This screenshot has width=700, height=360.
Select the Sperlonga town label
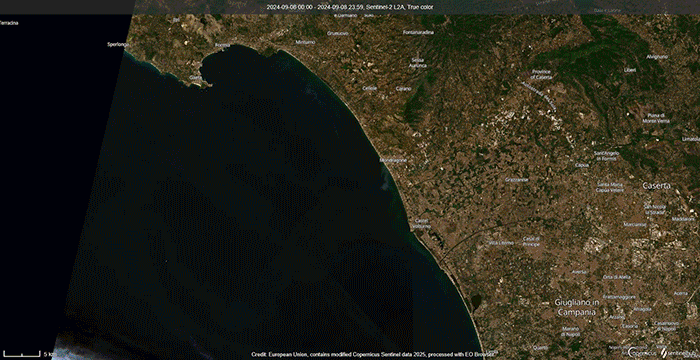tap(118, 44)
